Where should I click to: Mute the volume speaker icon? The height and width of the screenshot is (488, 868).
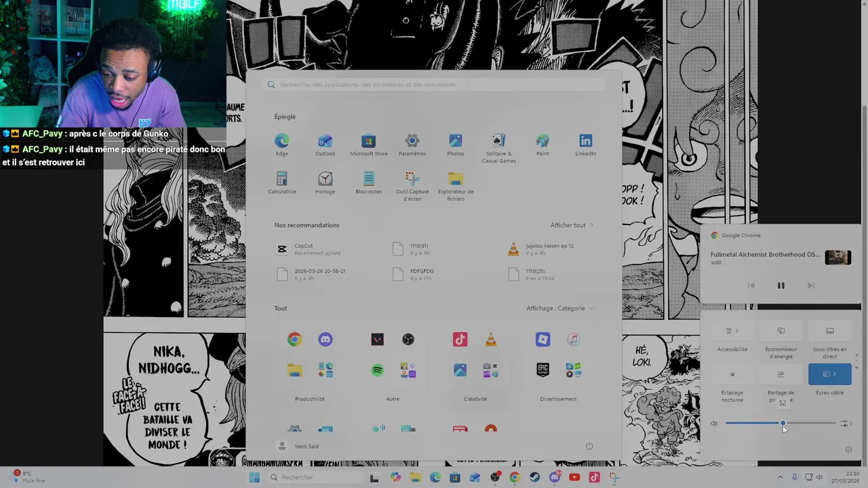714,424
